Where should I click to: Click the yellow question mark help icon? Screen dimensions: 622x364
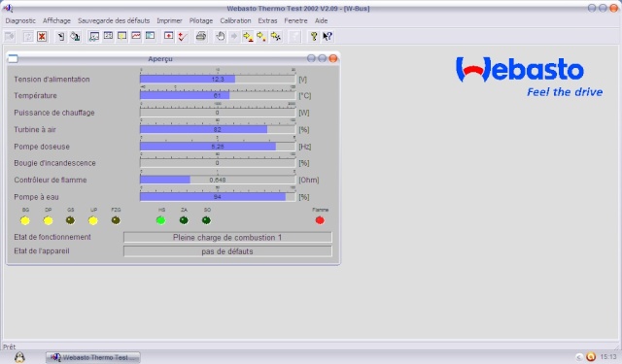(x=313, y=37)
